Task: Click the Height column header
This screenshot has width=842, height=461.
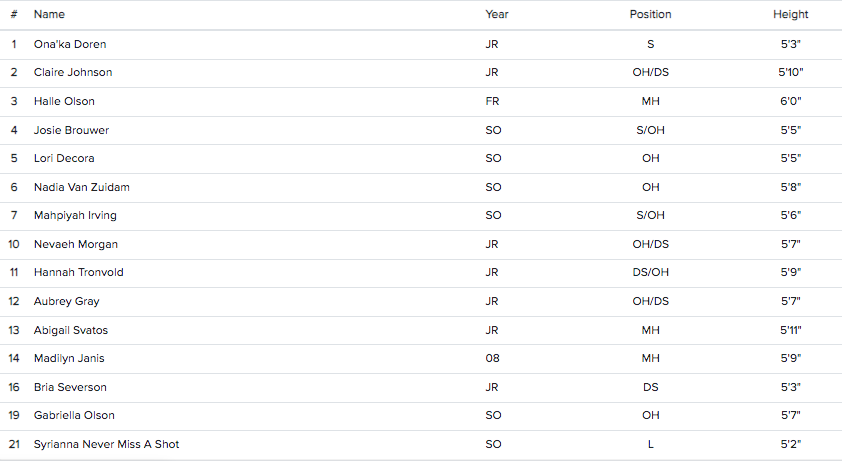Action: [x=790, y=15]
